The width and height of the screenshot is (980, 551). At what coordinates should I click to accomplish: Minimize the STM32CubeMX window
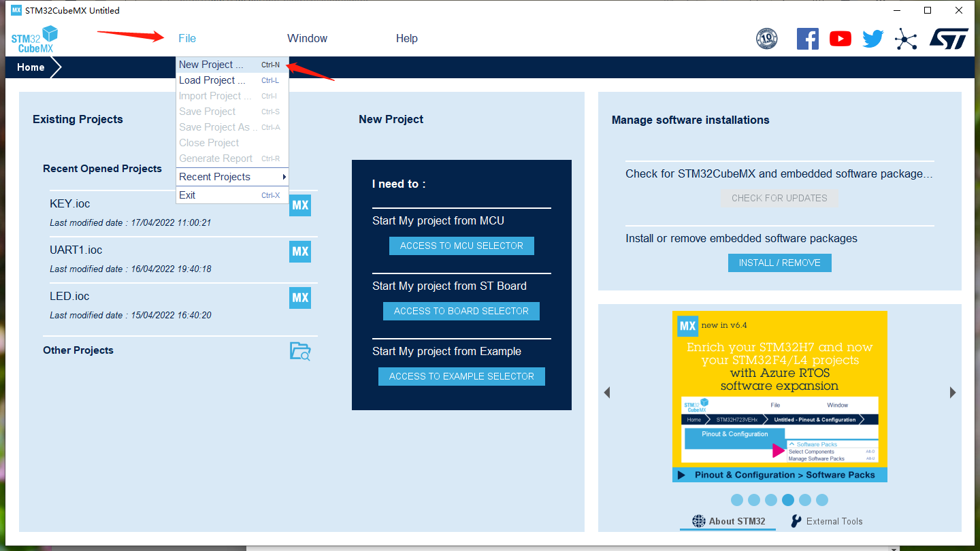897,10
